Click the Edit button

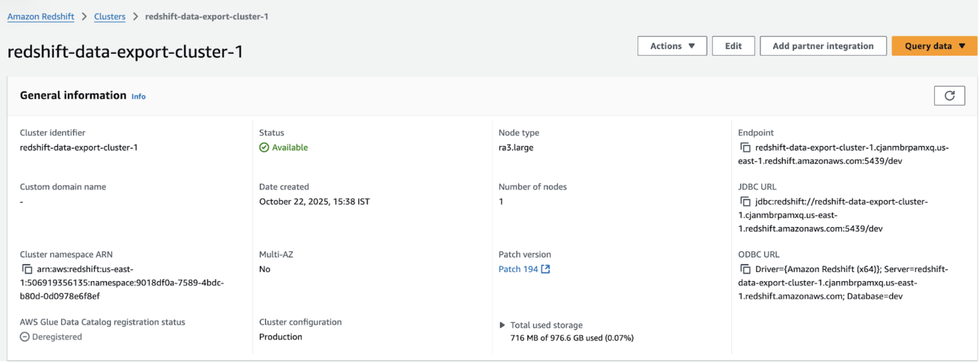(x=733, y=46)
